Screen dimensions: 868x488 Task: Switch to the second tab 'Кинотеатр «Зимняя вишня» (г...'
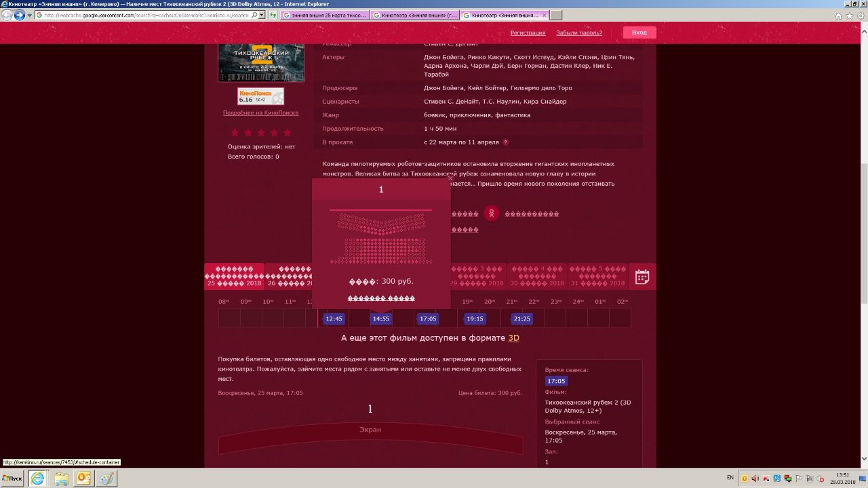[416, 15]
